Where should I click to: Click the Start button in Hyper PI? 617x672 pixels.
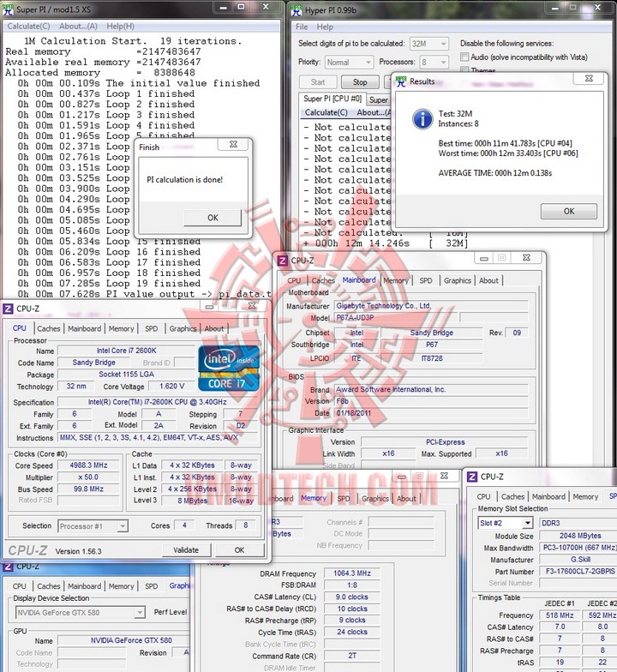pyautogui.click(x=318, y=82)
